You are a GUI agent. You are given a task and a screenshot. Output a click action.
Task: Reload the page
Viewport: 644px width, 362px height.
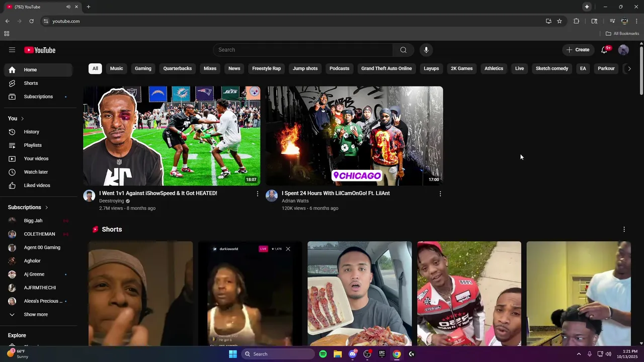point(31,21)
